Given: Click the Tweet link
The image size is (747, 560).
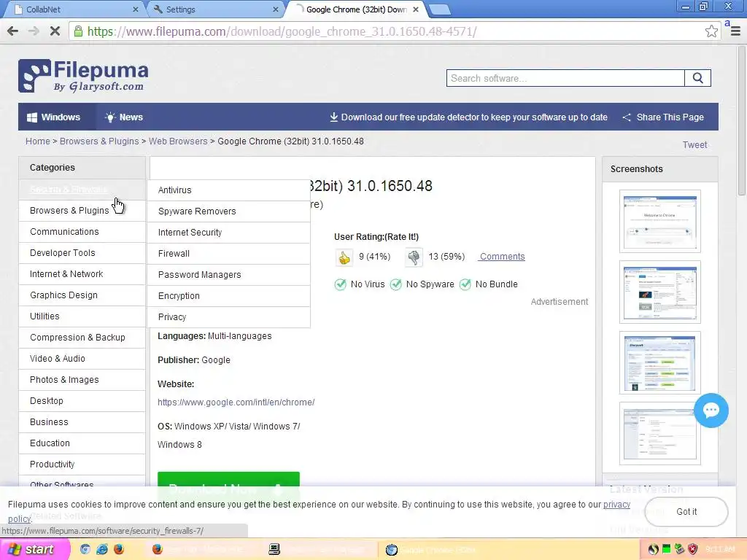Looking at the screenshot, I should (694, 145).
